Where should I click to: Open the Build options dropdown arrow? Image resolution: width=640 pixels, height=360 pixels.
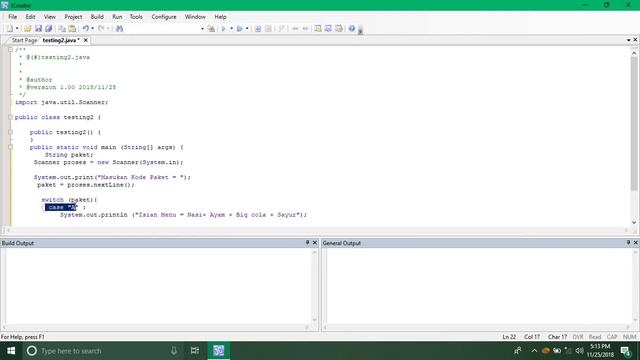231,29
